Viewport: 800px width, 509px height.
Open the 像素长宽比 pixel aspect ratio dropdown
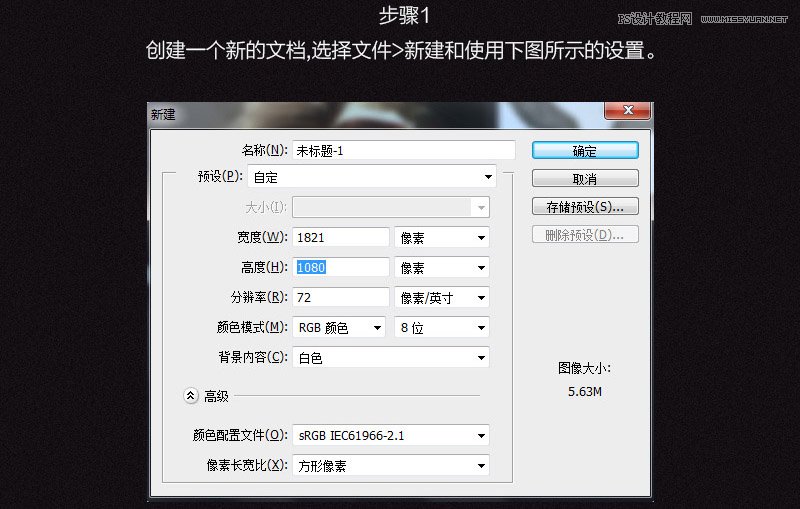pos(391,466)
